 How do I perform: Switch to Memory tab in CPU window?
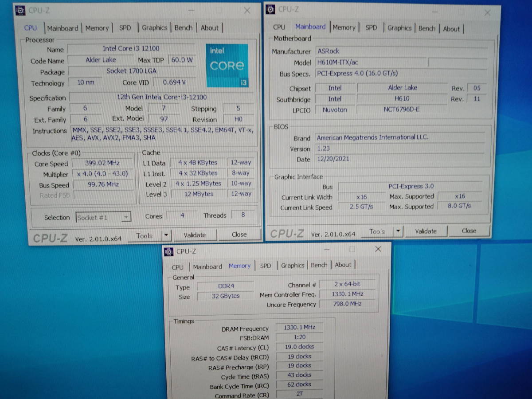(97, 28)
